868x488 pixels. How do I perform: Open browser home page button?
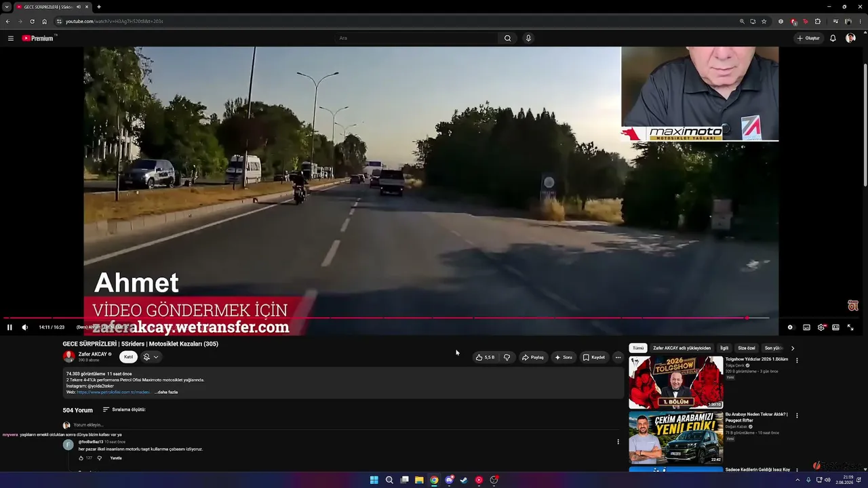pyautogui.click(x=45, y=21)
